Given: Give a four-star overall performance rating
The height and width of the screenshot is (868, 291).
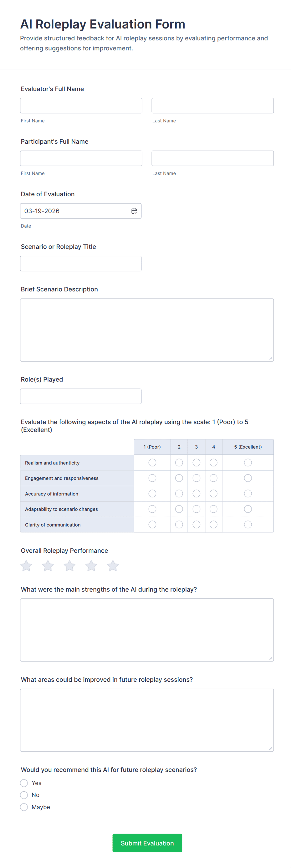Looking at the screenshot, I should click(91, 566).
